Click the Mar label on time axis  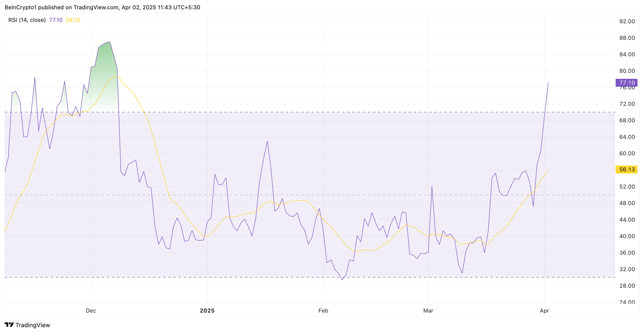428,310
